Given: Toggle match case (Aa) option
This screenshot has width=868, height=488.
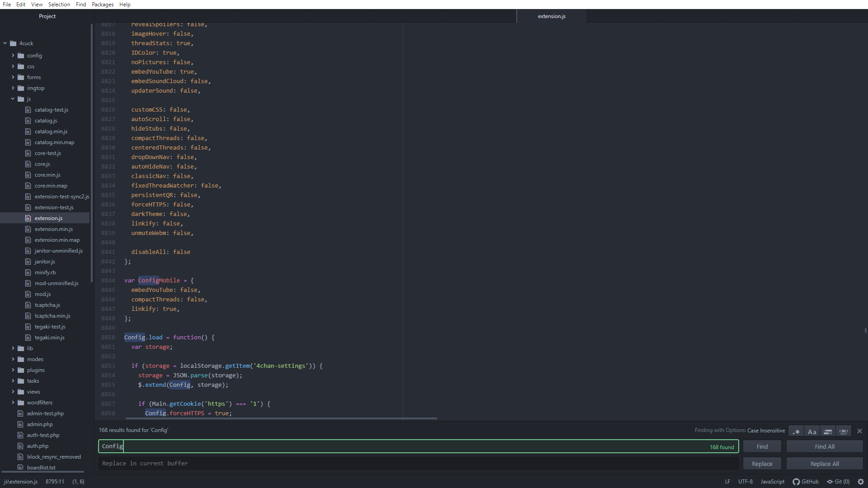Looking at the screenshot, I should (812, 432).
